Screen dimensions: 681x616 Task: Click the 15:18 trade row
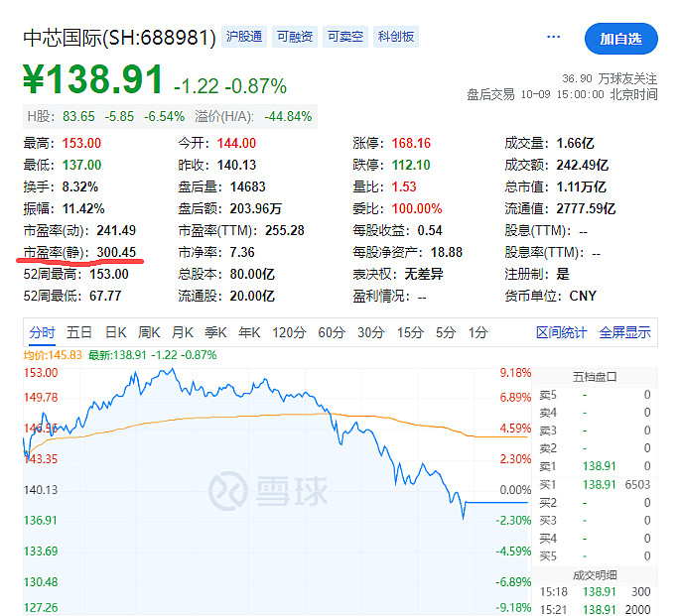tap(595, 591)
